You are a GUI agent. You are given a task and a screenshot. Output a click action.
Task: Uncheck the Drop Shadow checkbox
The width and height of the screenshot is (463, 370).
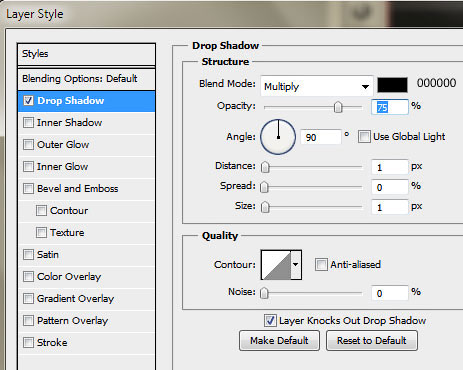(28, 101)
